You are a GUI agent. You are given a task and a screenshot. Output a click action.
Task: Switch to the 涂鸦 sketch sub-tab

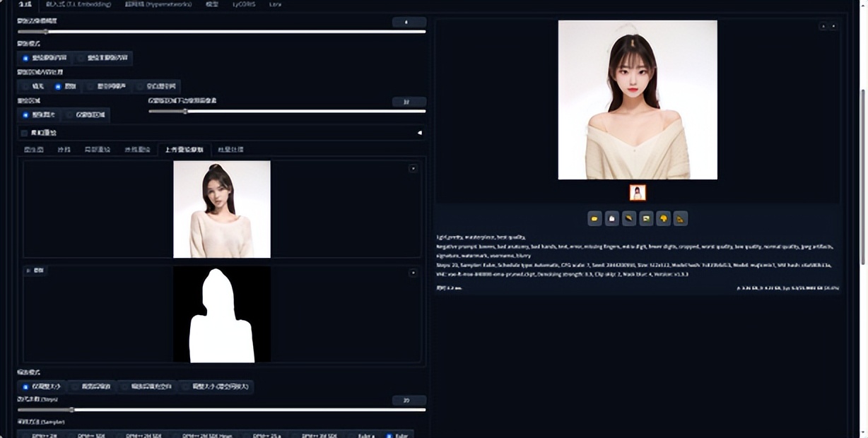64,150
